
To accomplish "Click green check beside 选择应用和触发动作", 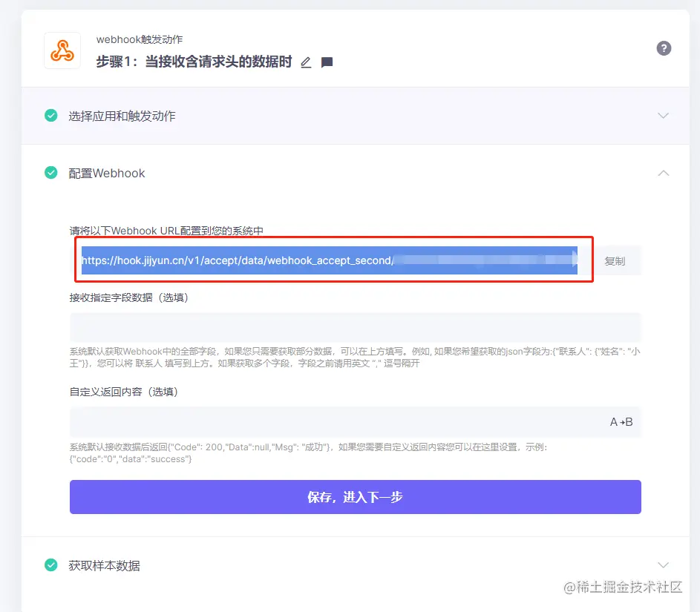I will click(x=51, y=116).
